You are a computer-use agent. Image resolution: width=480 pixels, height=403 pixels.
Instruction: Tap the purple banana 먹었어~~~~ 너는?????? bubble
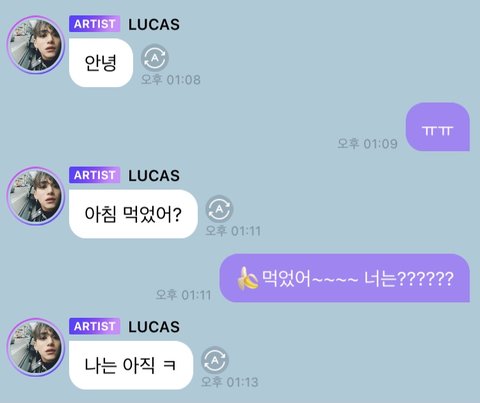coord(345,278)
